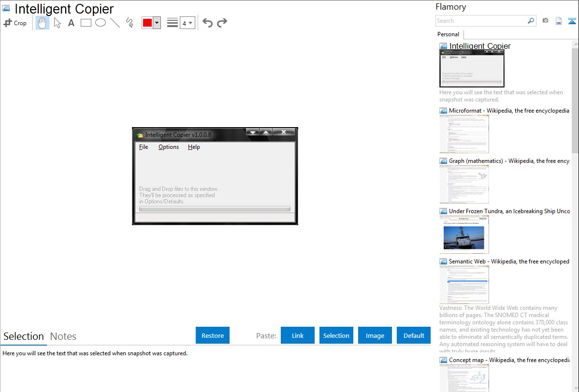Click the red color swatch

click(x=147, y=23)
